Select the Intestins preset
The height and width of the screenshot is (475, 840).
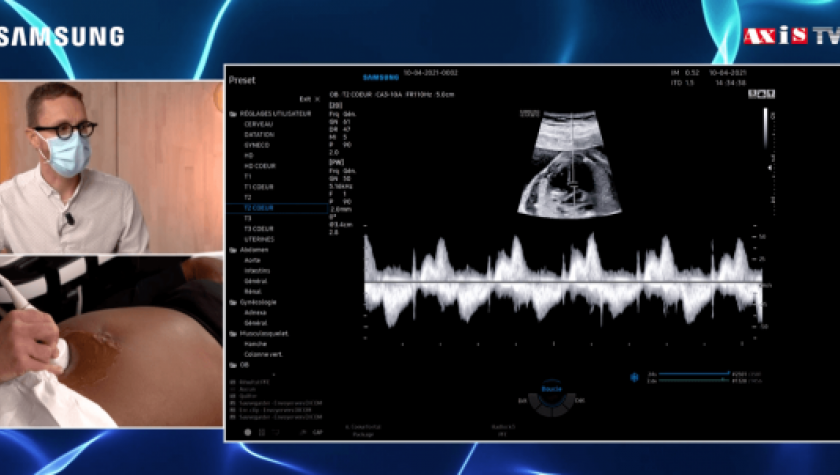tap(257, 271)
